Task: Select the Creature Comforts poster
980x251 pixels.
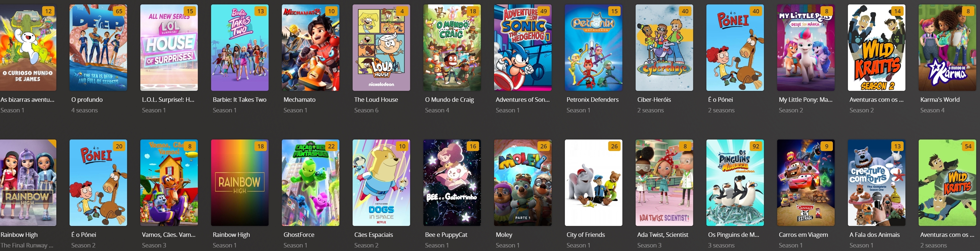Action: (877, 183)
